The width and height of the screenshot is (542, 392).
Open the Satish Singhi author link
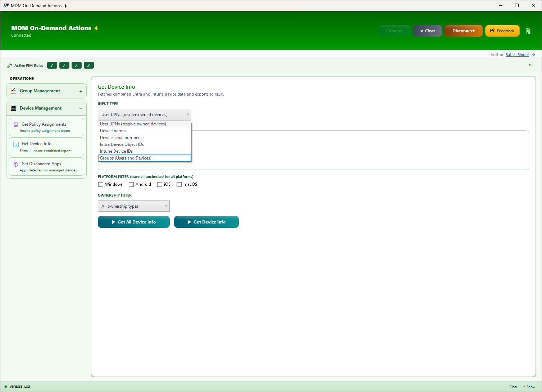(517, 54)
